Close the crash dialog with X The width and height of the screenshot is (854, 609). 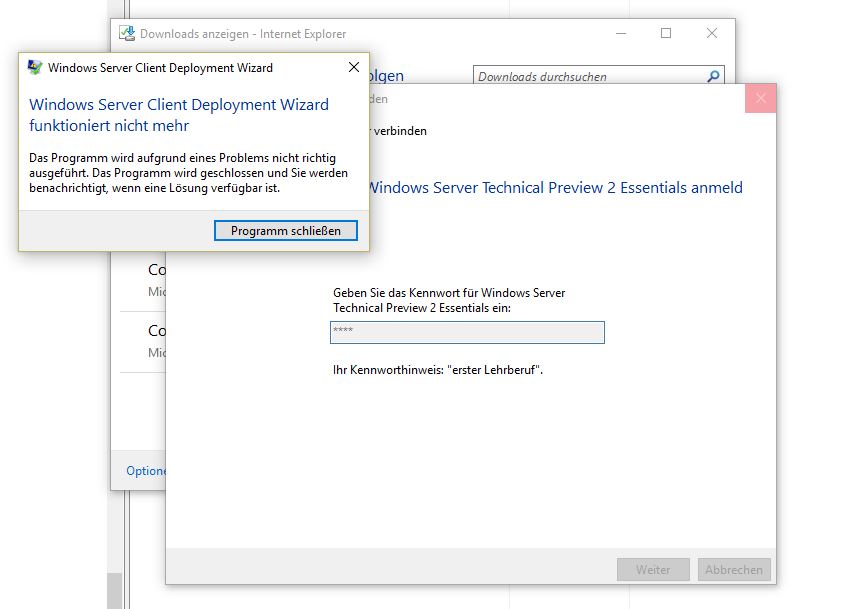pos(353,68)
